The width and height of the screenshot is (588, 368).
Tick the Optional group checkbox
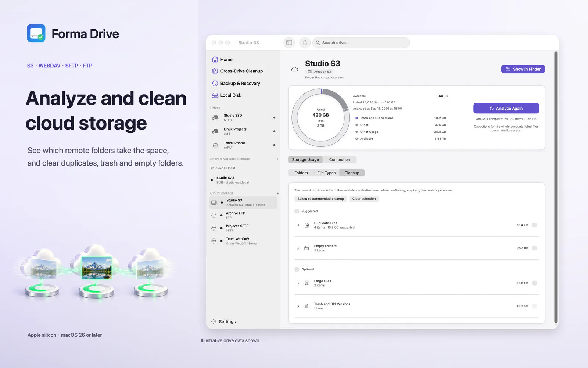[297, 269]
